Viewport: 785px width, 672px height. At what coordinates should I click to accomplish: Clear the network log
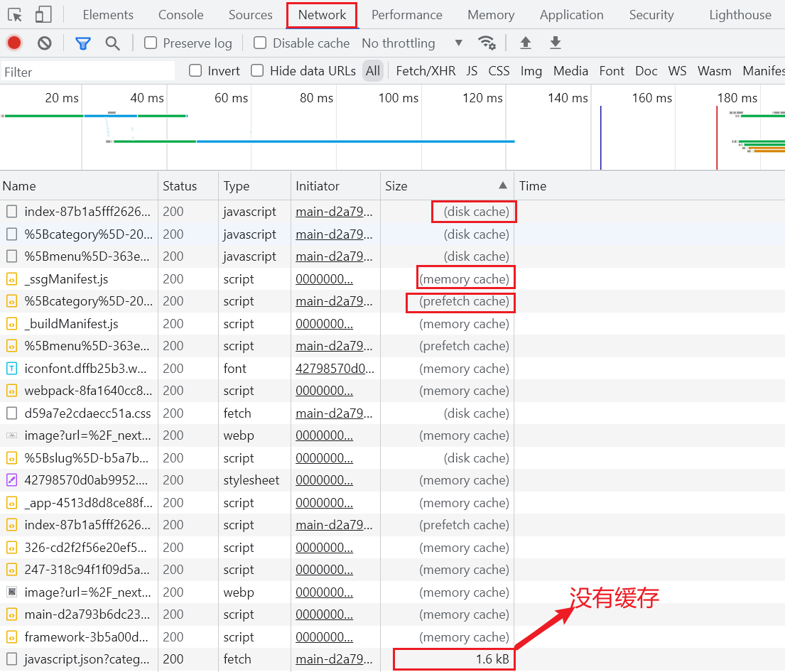tap(45, 43)
